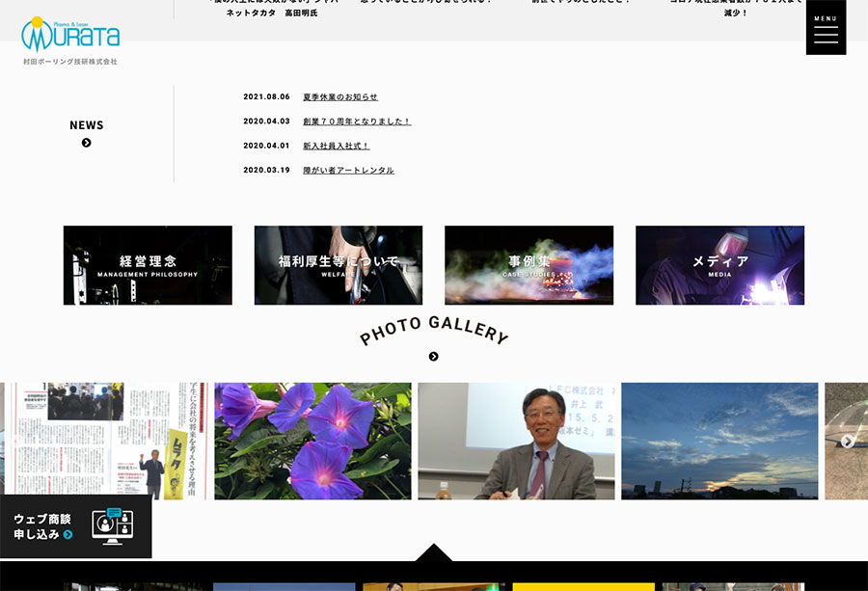Open the hamburger MENU button

(x=826, y=27)
